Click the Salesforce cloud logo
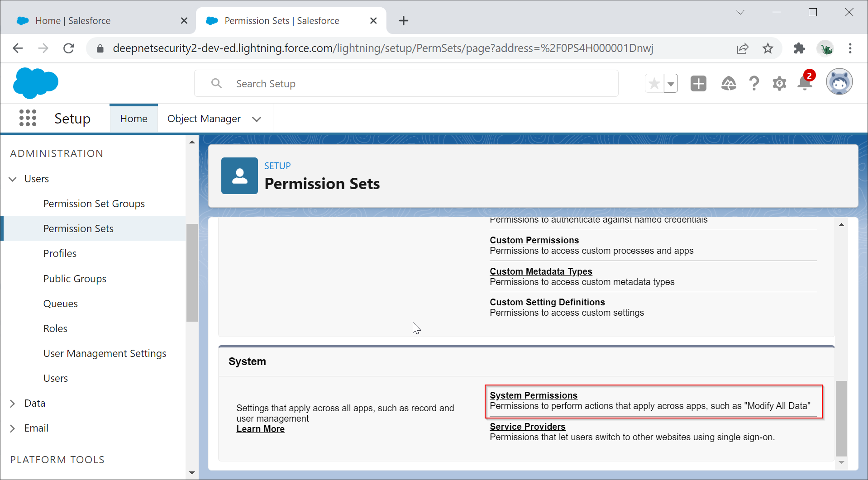 36,83
